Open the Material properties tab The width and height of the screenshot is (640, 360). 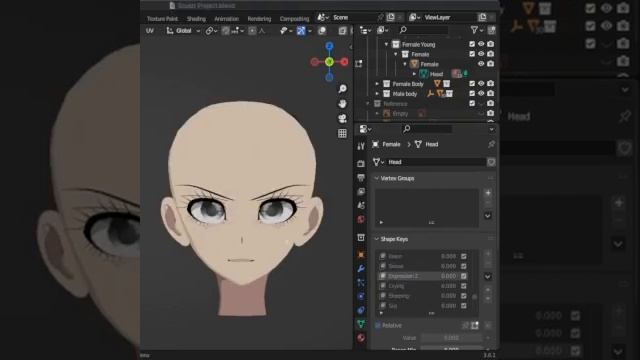(x=361, y=338)
